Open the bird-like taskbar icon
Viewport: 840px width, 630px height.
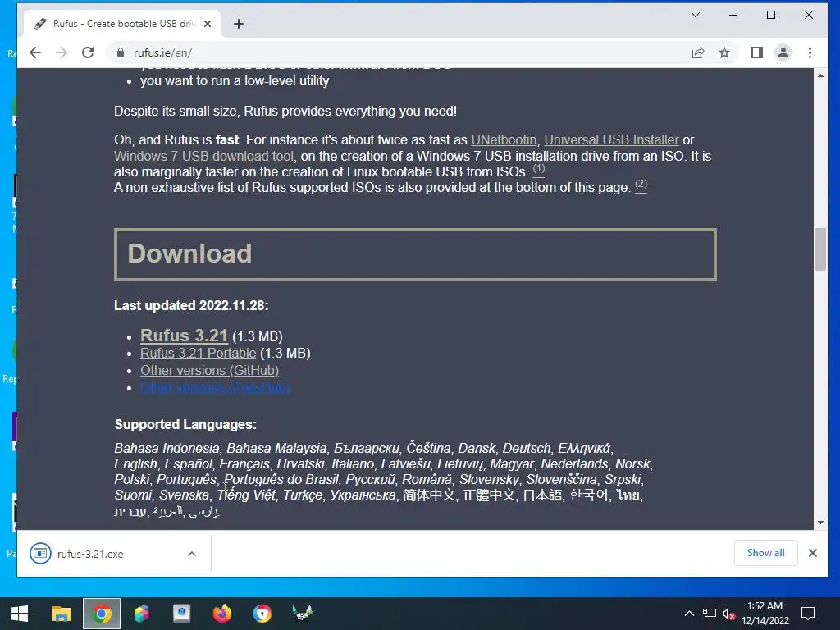[x=302, y=614]
